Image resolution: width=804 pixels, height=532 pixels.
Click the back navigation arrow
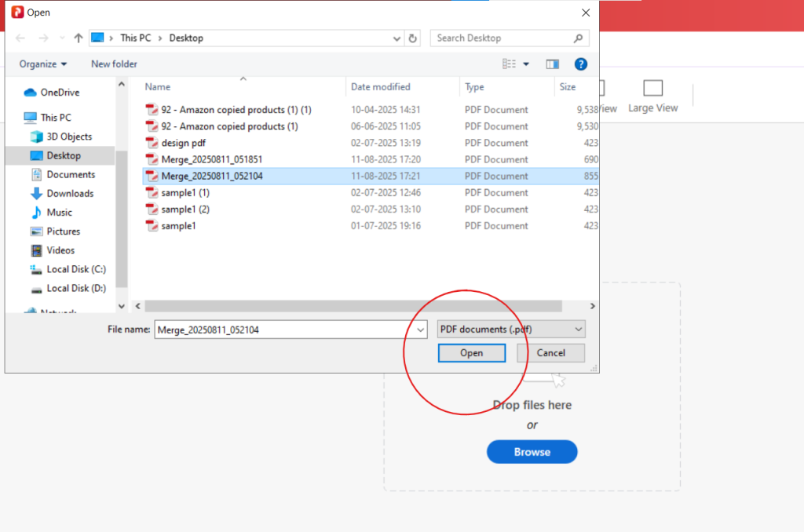(20, 37)
